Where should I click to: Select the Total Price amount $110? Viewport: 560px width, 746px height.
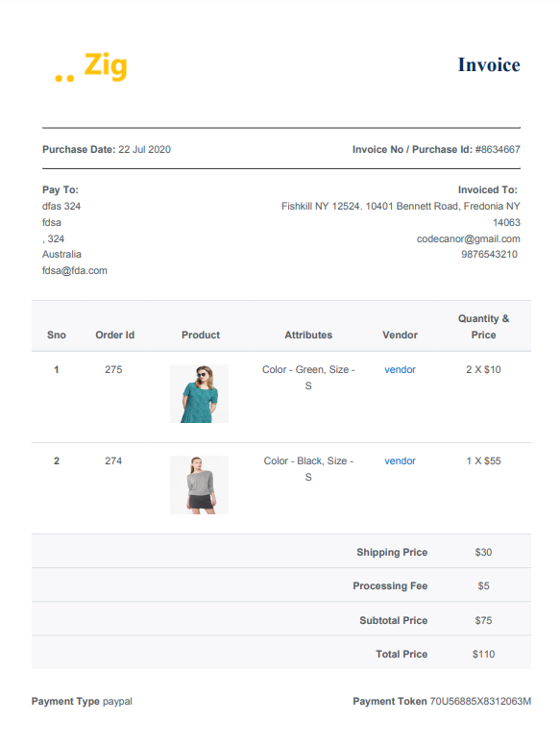[x=483, y=654]
